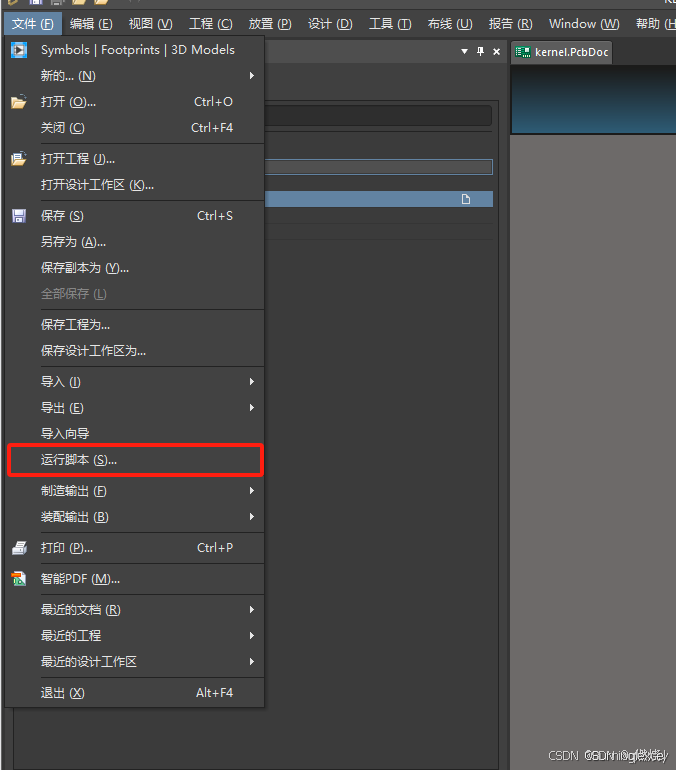Expand 最近的文档 (R) submenu

[x=135, y=609]
